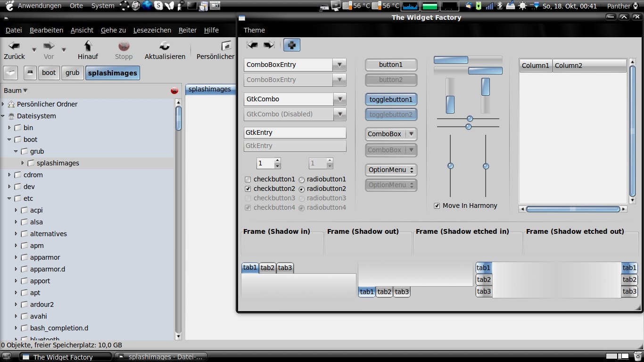Screen dimensions: 644x362
Task: Click the Bluetooth icon in system tray
Action: [x=500, y=6]
